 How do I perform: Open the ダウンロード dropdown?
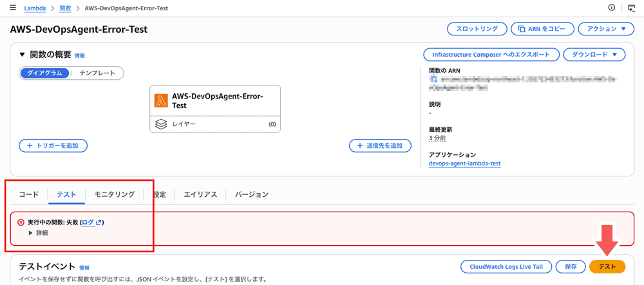tap(594, 55)
